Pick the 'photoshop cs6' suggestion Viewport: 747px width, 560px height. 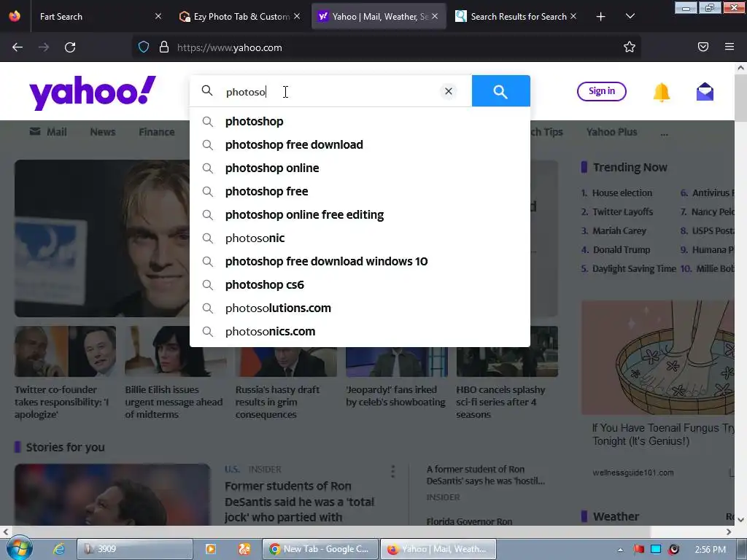(x=360, y=285)
